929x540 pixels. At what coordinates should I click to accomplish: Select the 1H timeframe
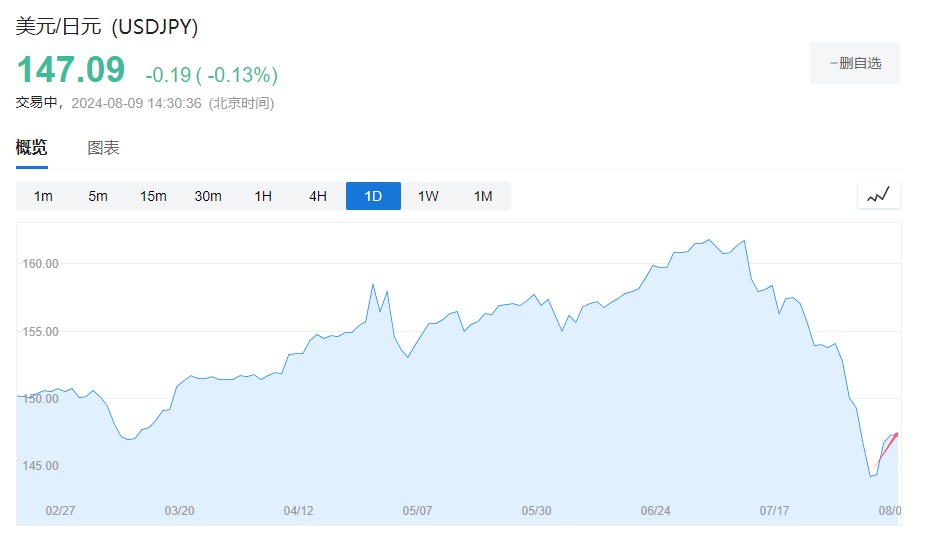tap(263, 196)
